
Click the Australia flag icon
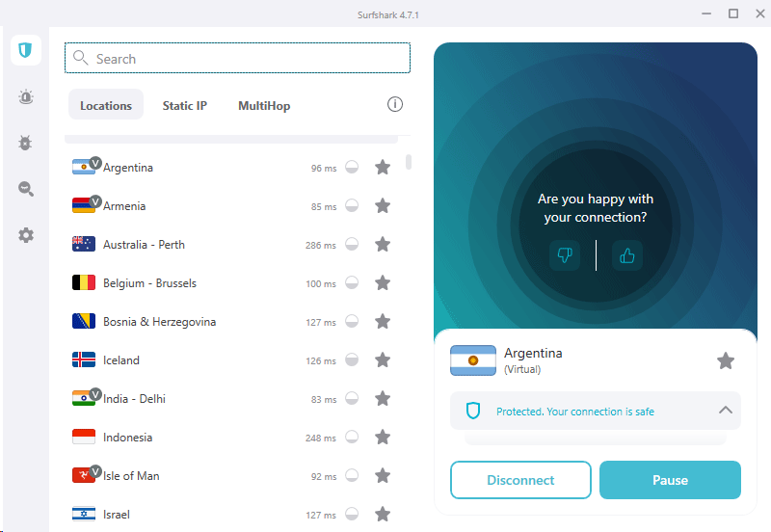pos(84,244)
